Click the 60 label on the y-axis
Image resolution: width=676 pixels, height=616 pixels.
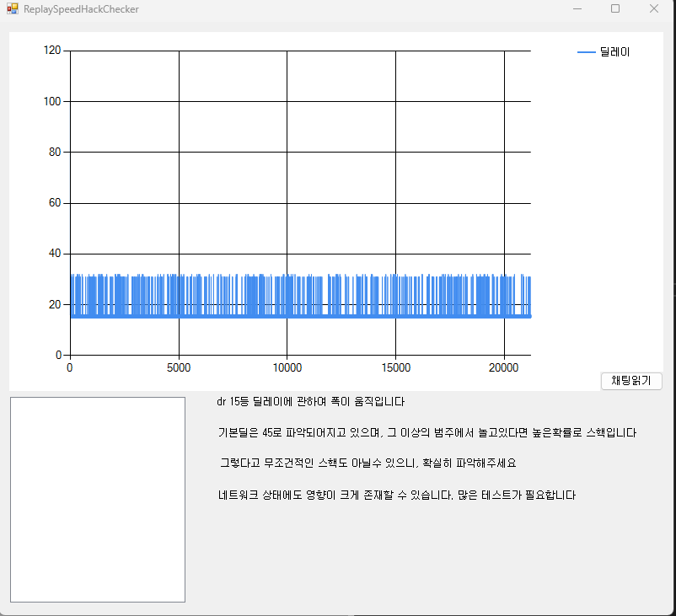[55, 203]
